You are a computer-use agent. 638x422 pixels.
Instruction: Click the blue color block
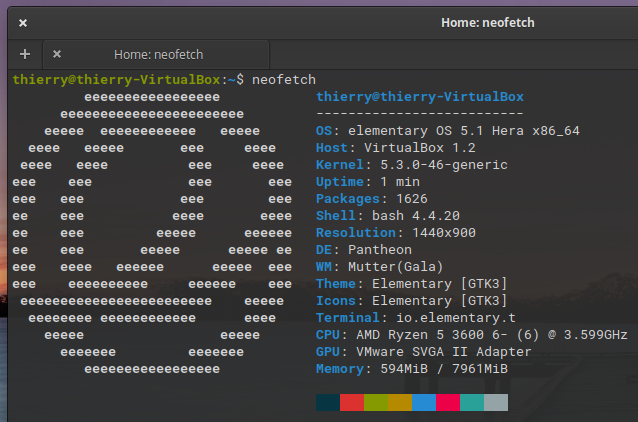[x=424, y=402]
